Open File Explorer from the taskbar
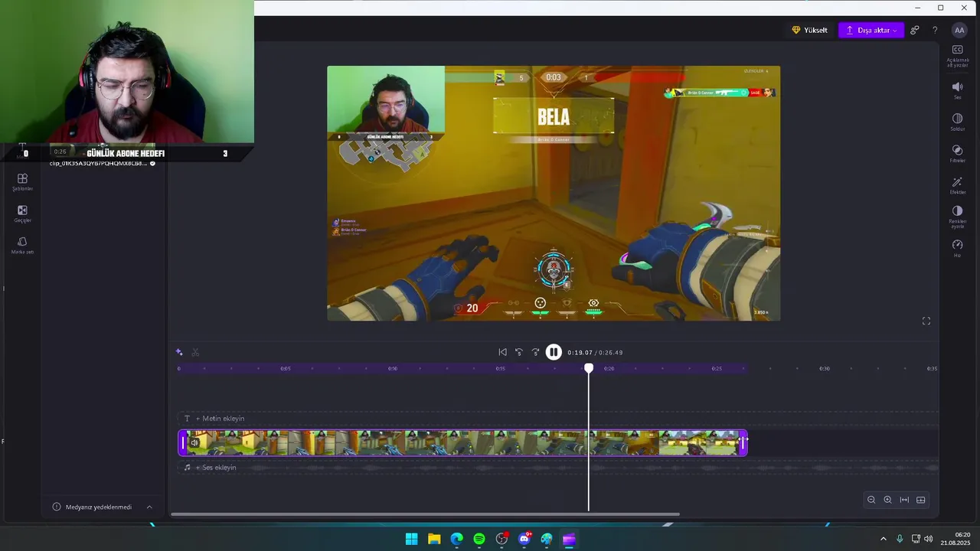Viewport: 980px width, 551px height. coord(434,540)
